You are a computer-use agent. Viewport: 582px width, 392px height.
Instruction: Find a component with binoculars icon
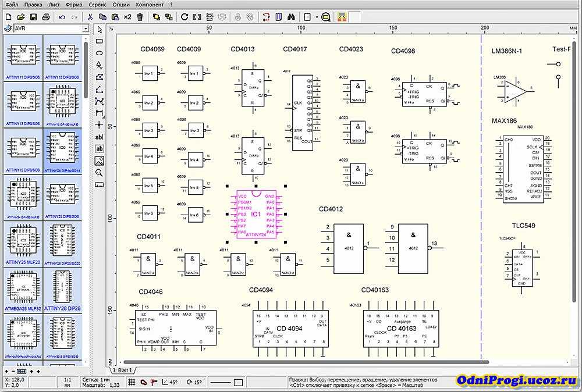(x=292, y=17)
